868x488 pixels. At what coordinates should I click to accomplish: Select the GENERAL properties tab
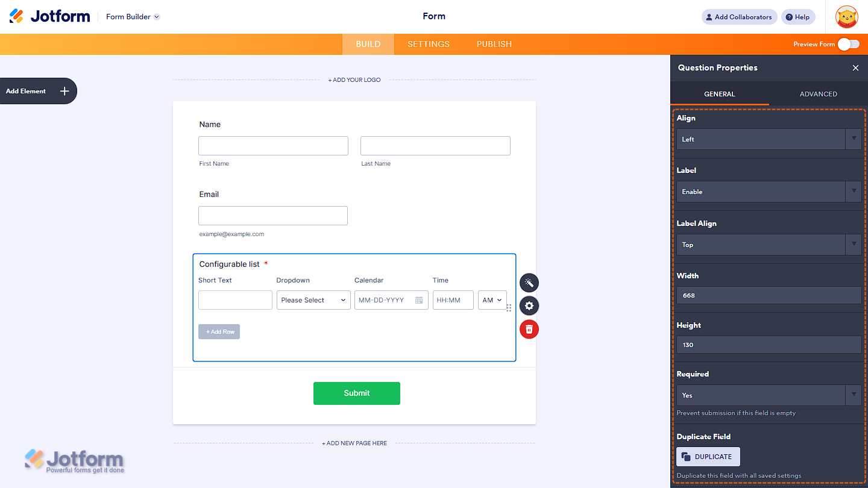pyautogui.click(x=720, y=94)
